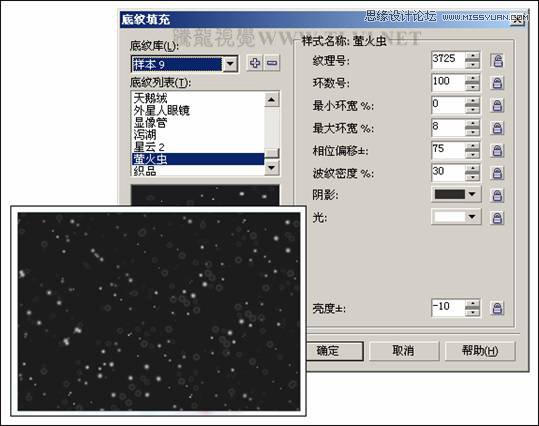This screenshot has height=426, width=539.
Task: Click the large firefly texture preview image
Action: (x=159, y=312)
